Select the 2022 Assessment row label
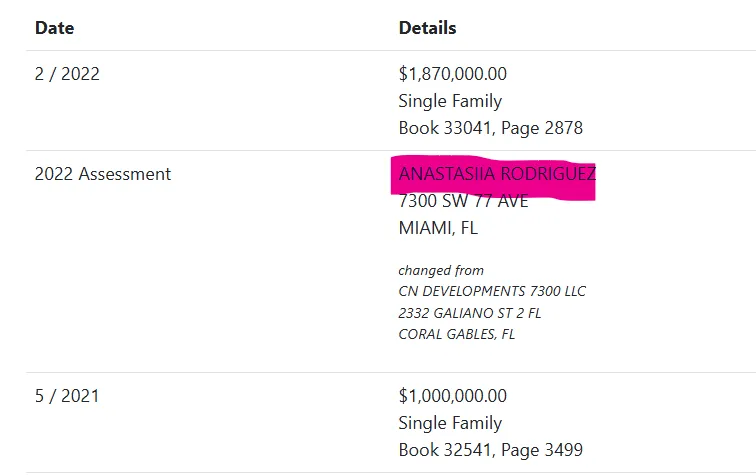 coord(103,174)
